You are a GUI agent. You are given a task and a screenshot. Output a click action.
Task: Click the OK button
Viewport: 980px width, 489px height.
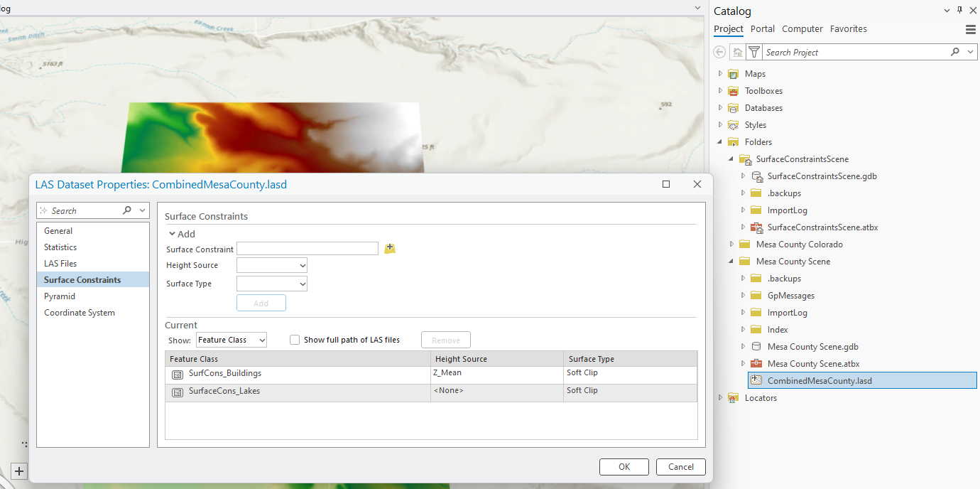pyautogui.click(x=624, y=467)
